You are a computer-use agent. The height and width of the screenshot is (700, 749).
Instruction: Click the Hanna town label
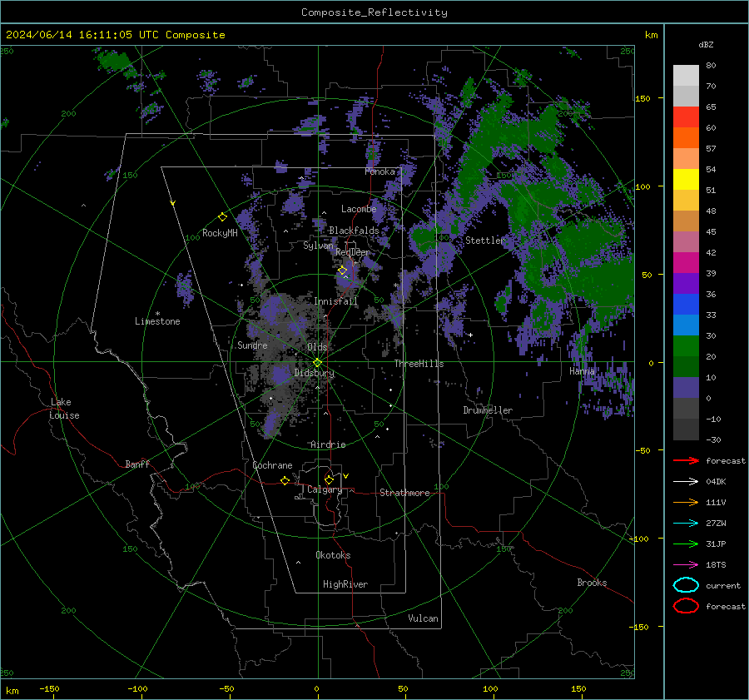pyautogui.click(x=582, y=370)
